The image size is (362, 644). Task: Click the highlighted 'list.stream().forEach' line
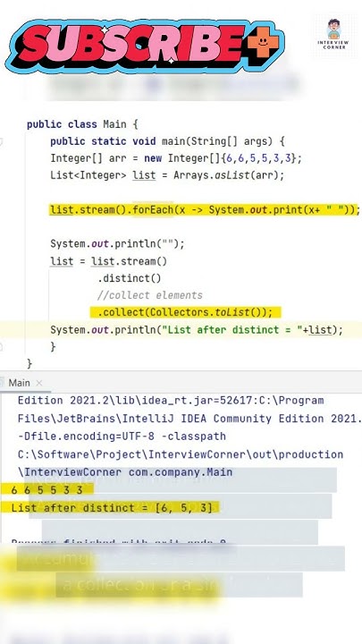[205, 210]
